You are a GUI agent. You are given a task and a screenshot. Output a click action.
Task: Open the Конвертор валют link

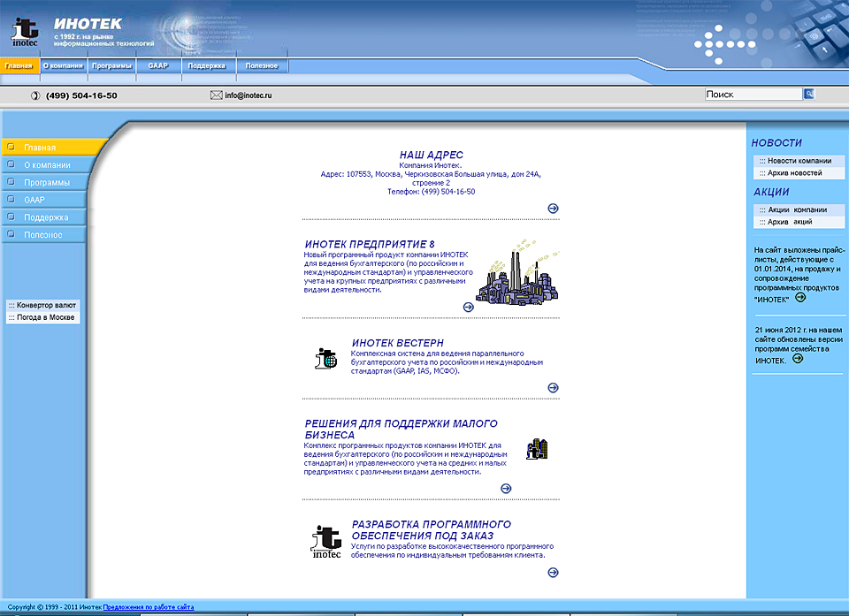click(42, 305)
